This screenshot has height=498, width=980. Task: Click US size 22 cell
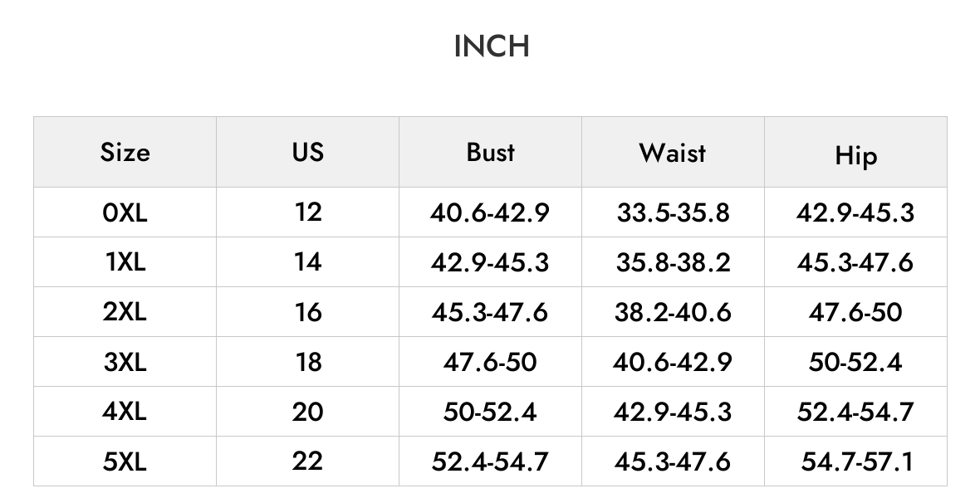(307, 461)
